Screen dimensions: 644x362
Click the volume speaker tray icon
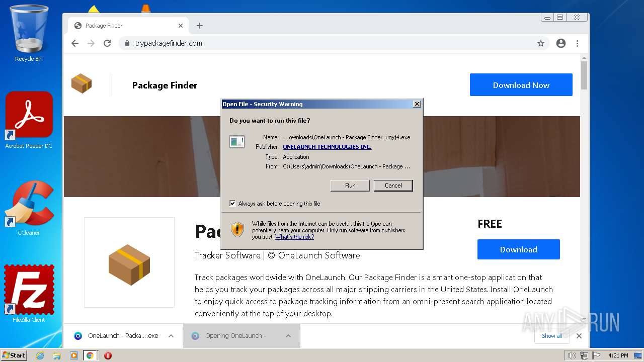(x=572, y=355)
